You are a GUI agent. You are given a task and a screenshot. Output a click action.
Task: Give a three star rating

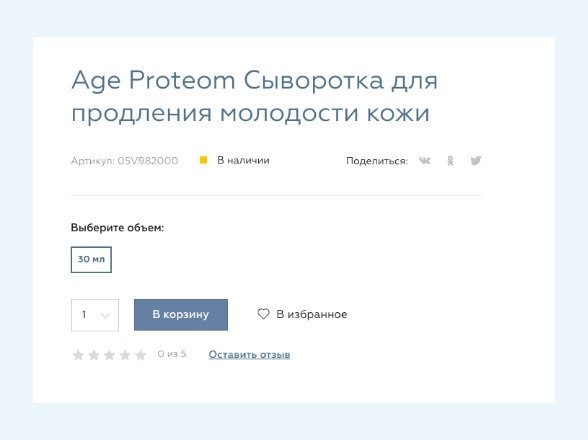pyautogui.click(x=110, y=355)
